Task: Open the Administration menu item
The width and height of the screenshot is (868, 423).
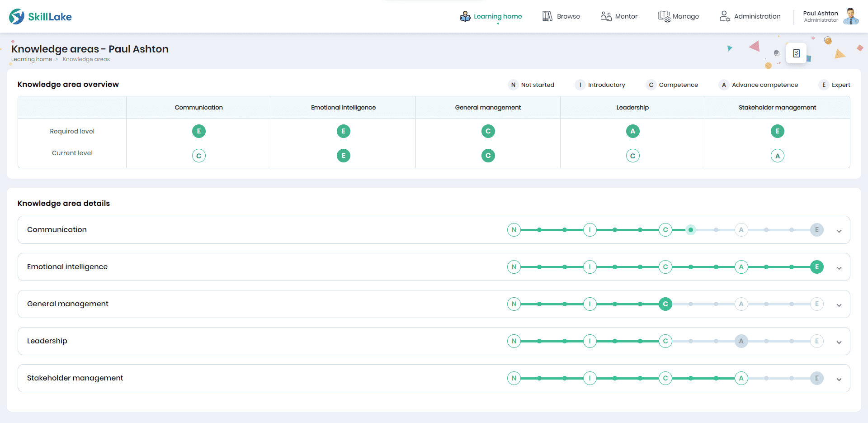Action: pos(757,16)
